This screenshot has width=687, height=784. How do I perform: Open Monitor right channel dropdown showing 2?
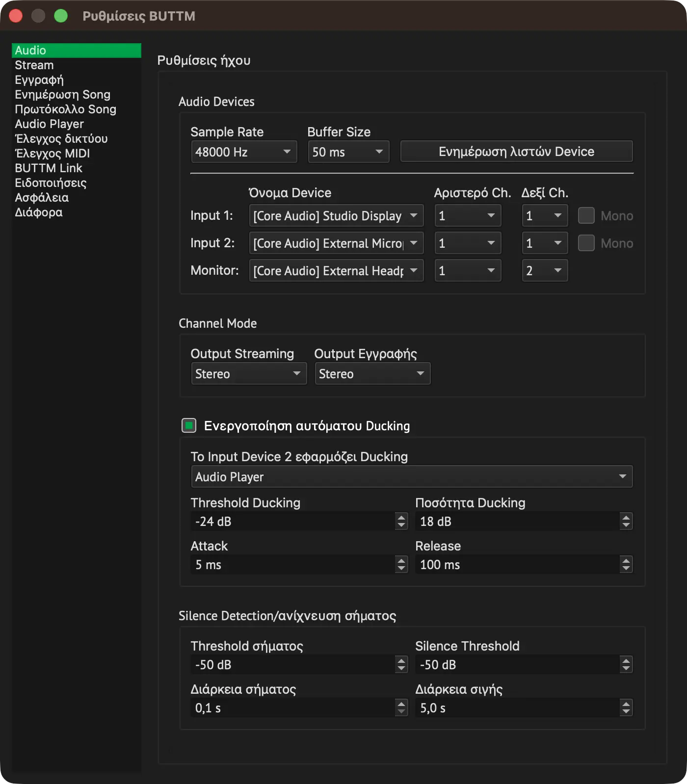(x=545, y=271)
